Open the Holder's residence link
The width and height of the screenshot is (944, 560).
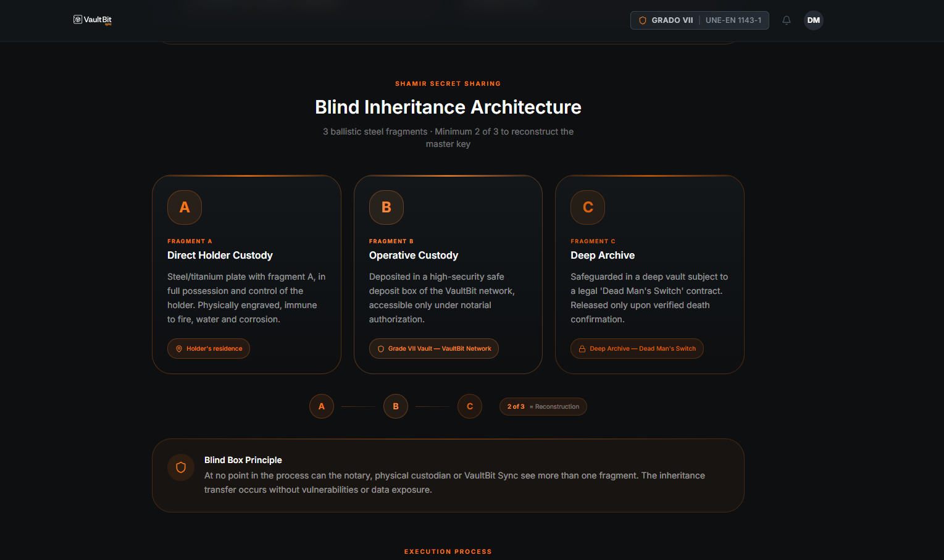coord(208,348)
